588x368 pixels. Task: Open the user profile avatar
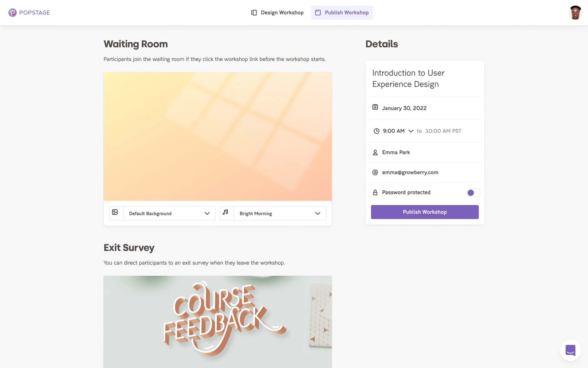click(x=575, y=13)
